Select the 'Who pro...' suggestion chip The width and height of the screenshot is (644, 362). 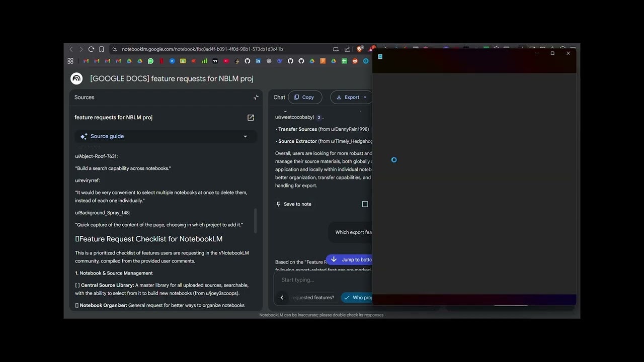pos(357,298)
